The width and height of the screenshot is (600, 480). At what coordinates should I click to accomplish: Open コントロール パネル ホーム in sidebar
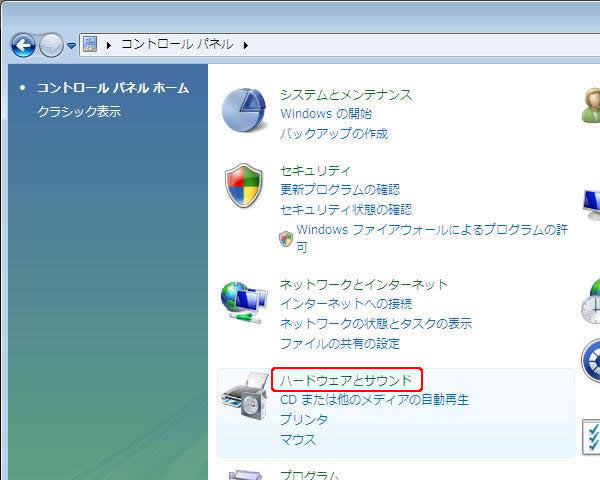pos(113,88)
